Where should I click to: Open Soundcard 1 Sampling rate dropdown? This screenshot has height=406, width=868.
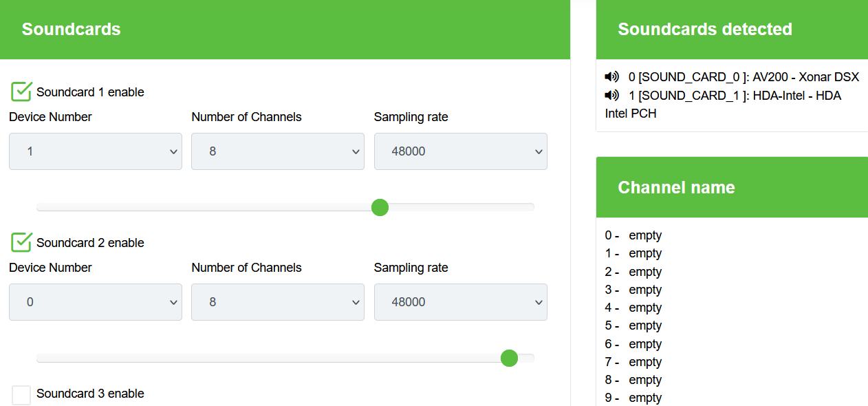tap(460, 151)
